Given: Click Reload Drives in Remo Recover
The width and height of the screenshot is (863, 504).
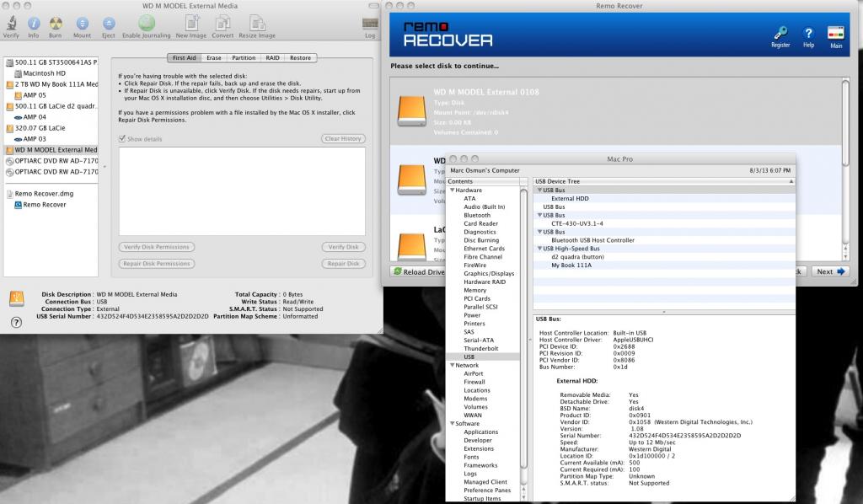Looking at the screenshot, I should click(x=419, y=272).
